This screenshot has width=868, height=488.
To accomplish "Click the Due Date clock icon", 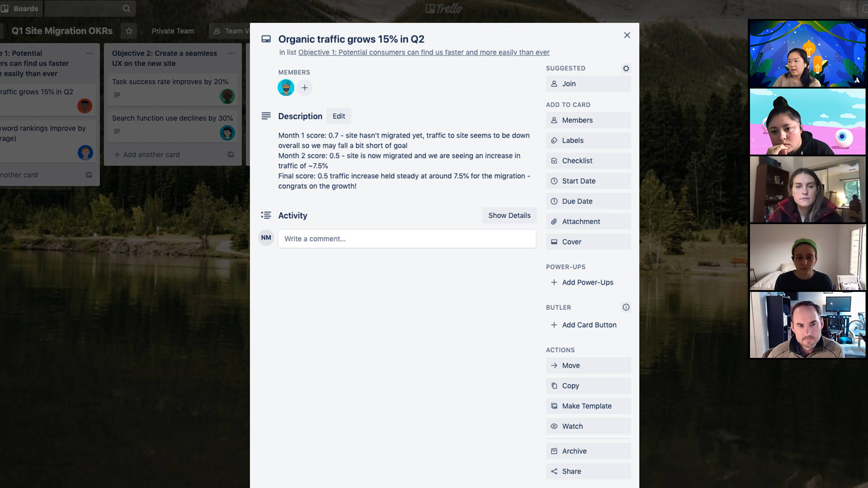I will 554,201.
